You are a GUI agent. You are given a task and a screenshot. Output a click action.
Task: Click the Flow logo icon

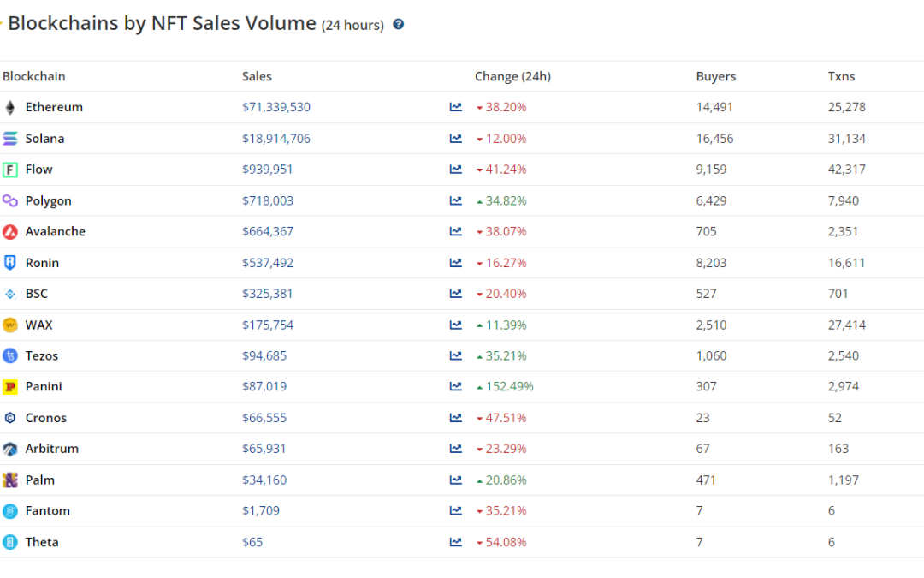[10, 170]
